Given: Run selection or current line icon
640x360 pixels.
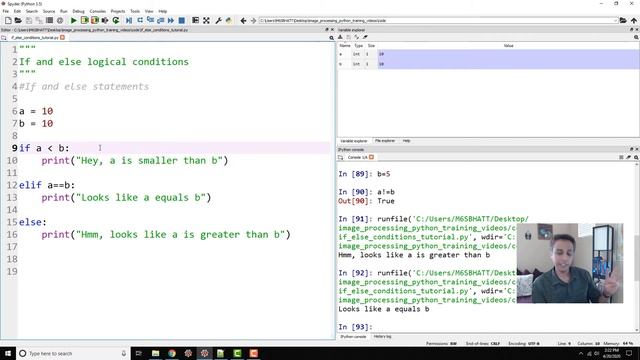Looking at the screenshot, I should 105,20.
